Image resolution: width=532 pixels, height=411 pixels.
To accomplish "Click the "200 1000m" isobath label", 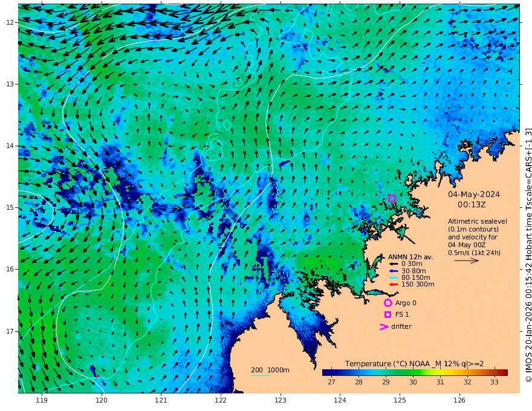I will pyautogui.click(x=270, y=370).
